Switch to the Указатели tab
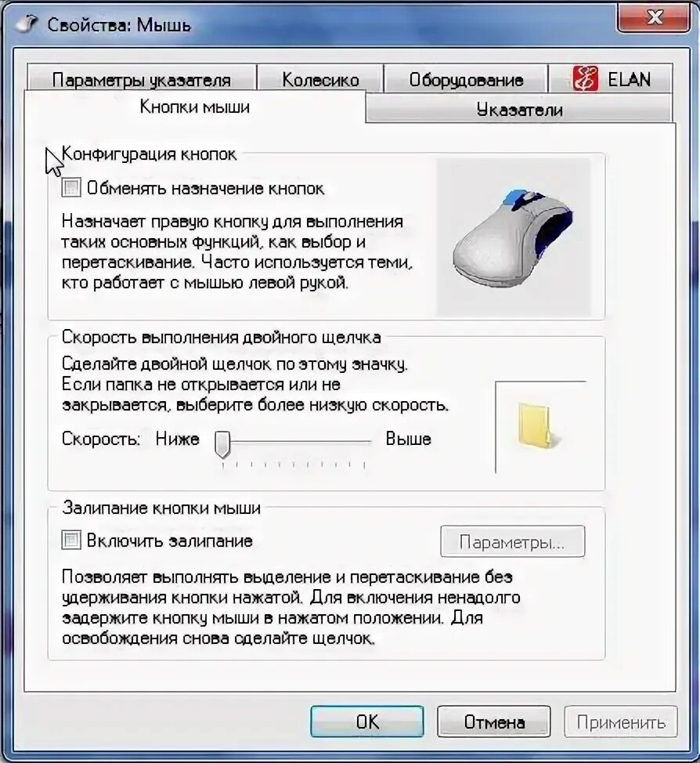Viewport: 700px width, 763px height. [519, 110]
